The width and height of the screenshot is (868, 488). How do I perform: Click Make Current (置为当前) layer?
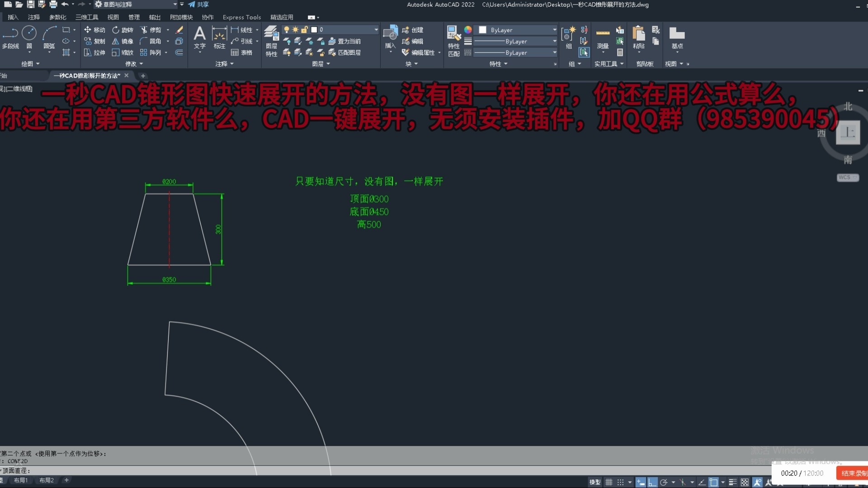tap(344, 41)
